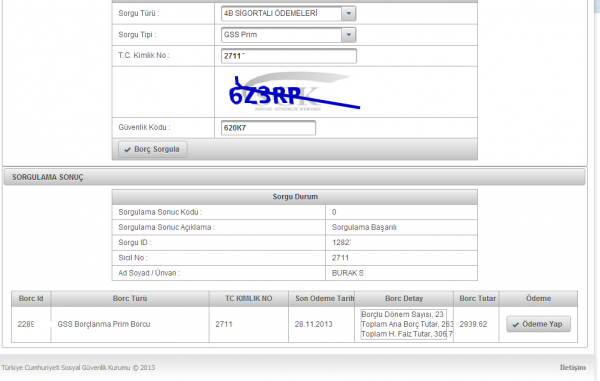Click the Sorgu ID label

(135, 243)
